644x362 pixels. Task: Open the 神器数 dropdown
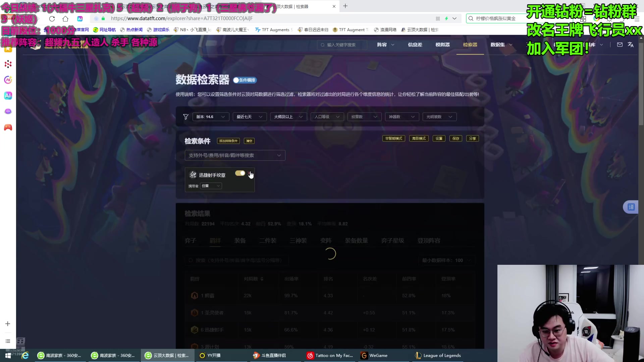coord(402,117)
